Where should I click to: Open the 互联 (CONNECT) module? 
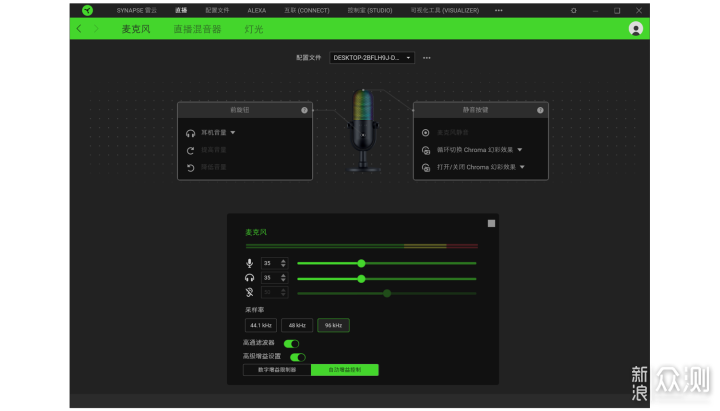click(x=307, y=10)
